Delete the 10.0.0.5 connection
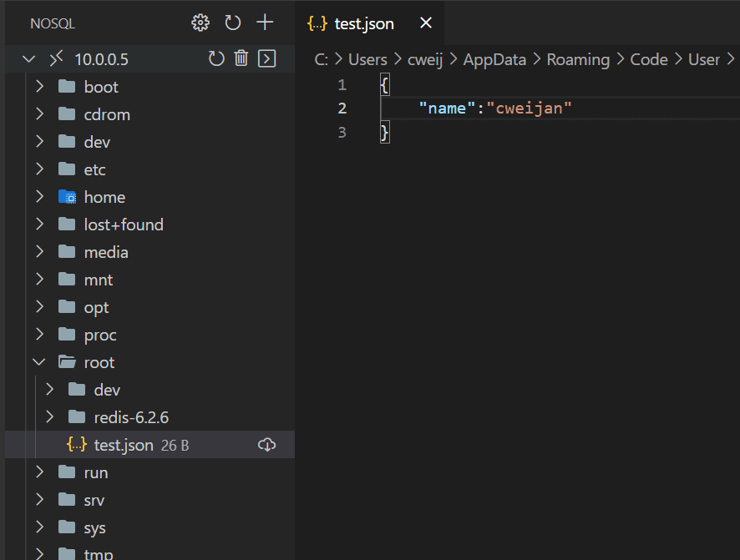 (x=241, y=58)
